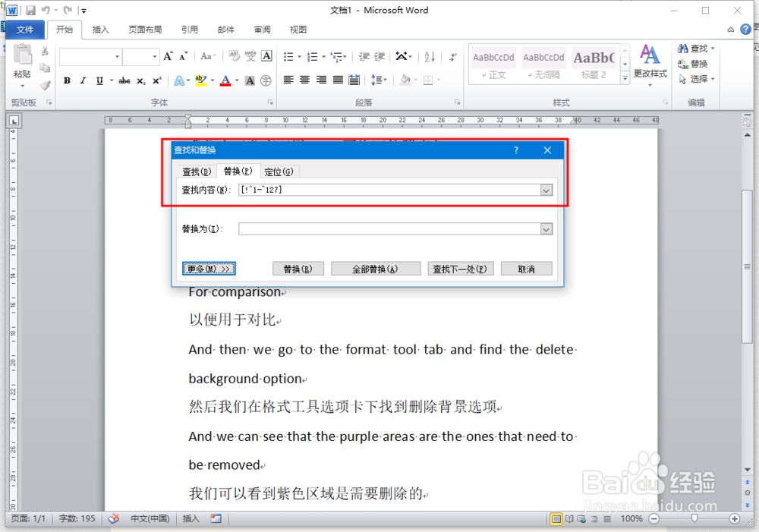Open the 替换为 history dropdown arrow
Image resolution: width=759 pixels, height=532 pixels.
546,229
